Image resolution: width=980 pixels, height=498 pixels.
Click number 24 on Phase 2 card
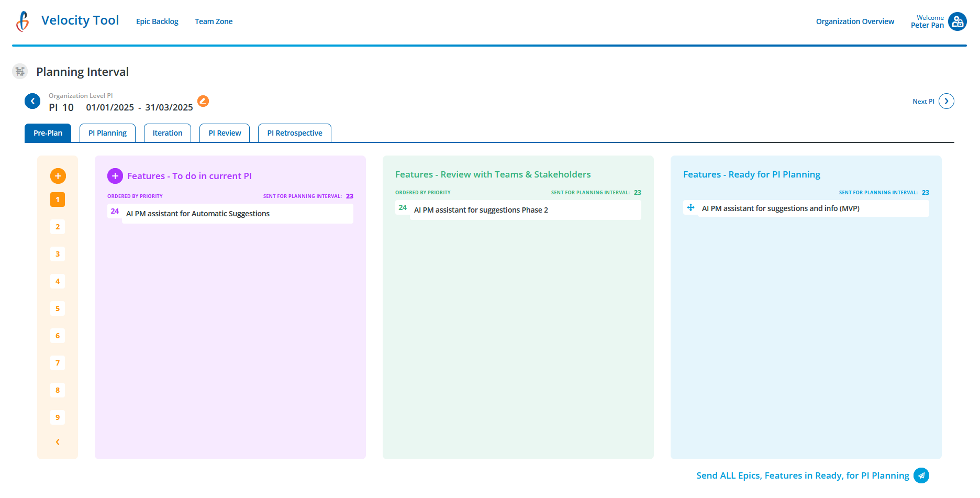(x=403, y=207)
